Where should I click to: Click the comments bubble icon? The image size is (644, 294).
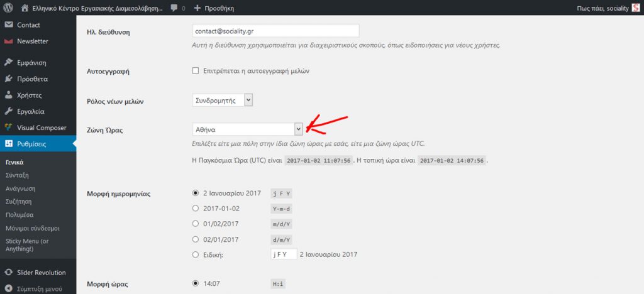point(174,9)
